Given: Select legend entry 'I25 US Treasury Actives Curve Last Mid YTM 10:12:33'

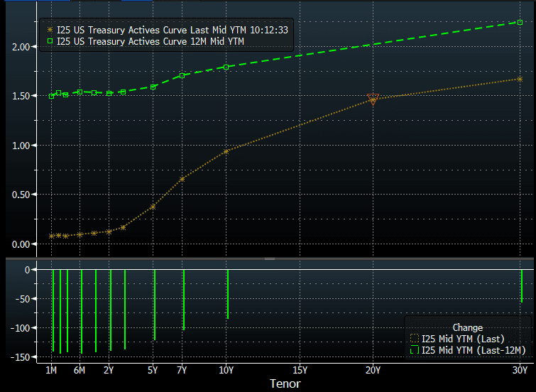Looking at the screenshot, I should [x=168, y=30].
